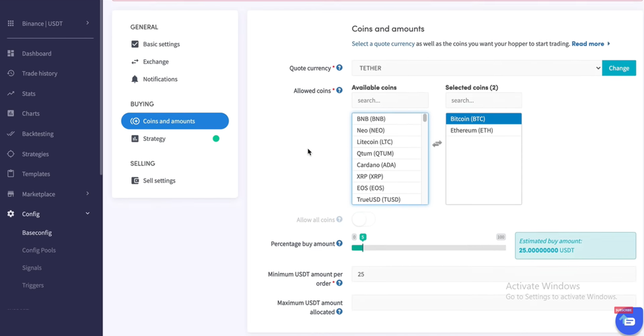Click the Maximum USDT amount allocated field
Image resolution: width=644 pixels, height=336 pixels.
pos(493,303)
